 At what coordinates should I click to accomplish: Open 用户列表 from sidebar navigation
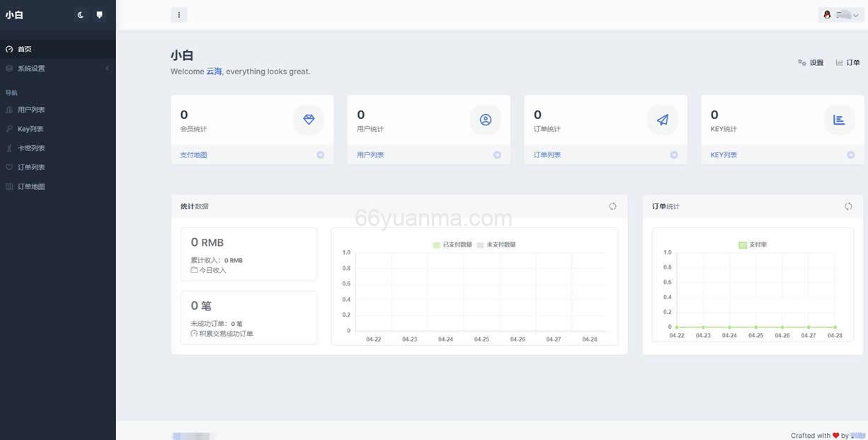pyautogui.click(x=31, y=110)
